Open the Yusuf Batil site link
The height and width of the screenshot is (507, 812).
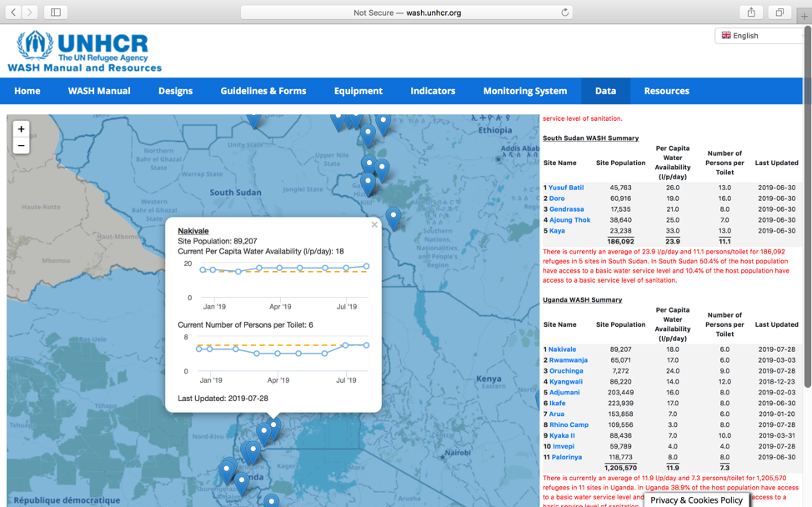pyautogui.click(x=566, y=188)
